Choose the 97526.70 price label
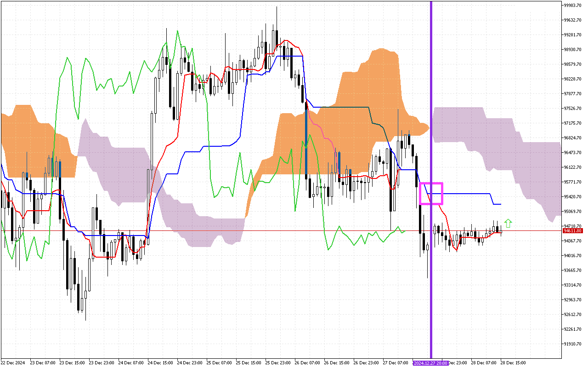This screenshot has height=368, width=588. pos(572,109)
